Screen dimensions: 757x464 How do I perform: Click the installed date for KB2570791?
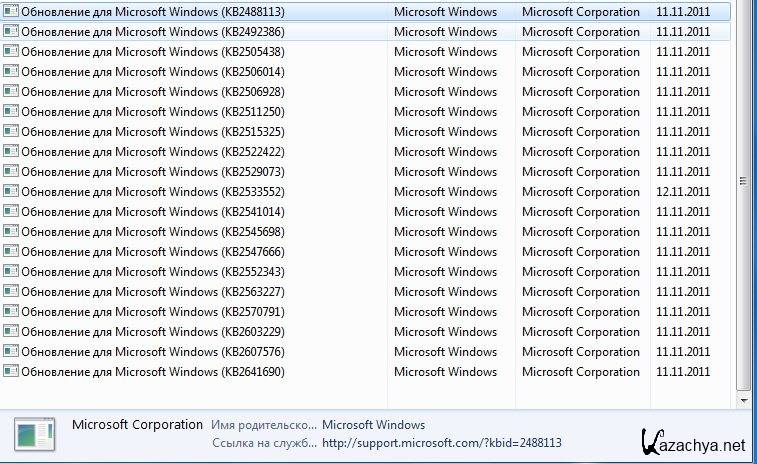683,312
